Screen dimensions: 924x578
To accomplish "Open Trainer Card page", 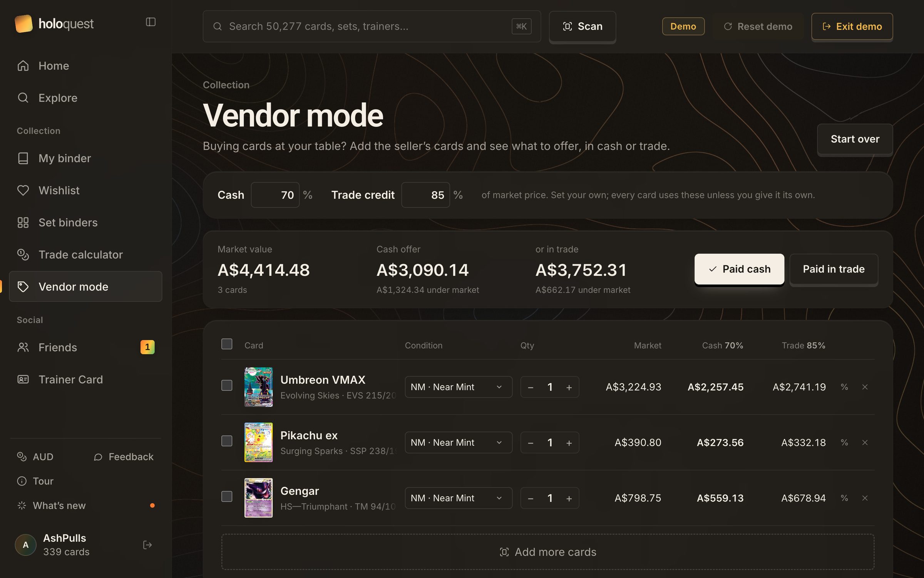I will 85,380.
